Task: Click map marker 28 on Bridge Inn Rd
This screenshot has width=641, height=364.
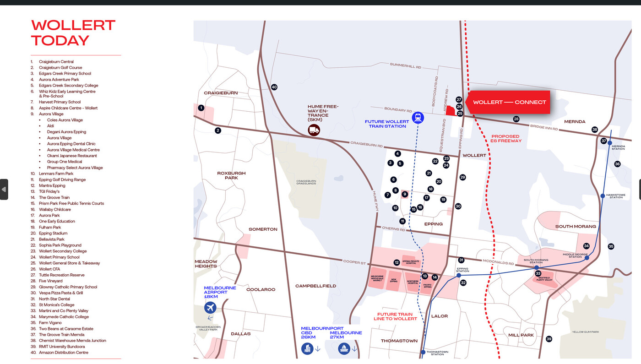Action: [516, 119]
